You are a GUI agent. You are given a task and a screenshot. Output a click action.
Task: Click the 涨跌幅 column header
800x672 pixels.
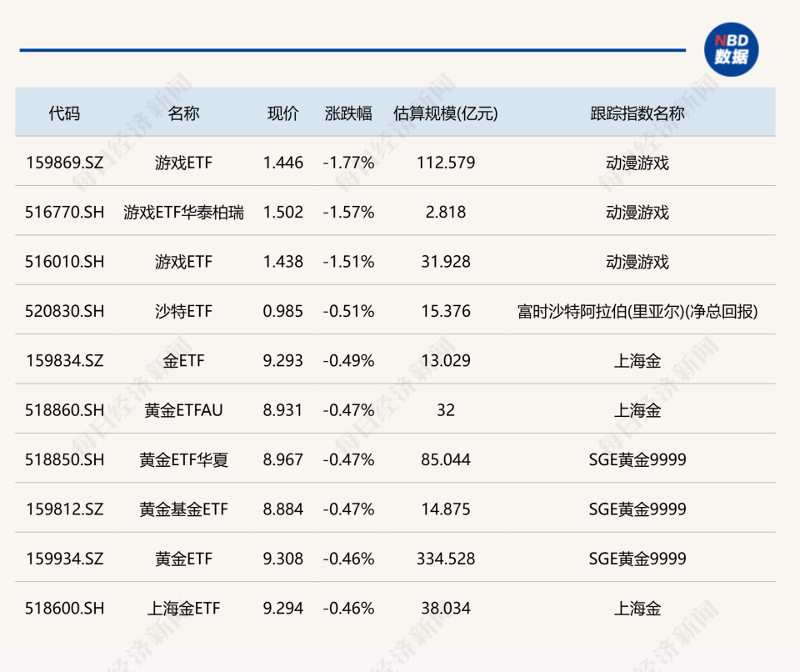coord(348,113)
